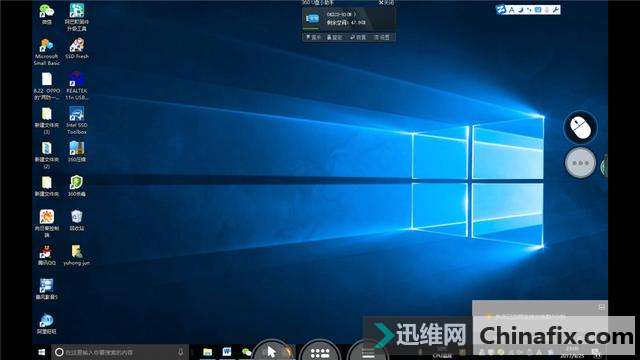
Task: Open the Recycle Bin
Action: click(x=77, y=220)
